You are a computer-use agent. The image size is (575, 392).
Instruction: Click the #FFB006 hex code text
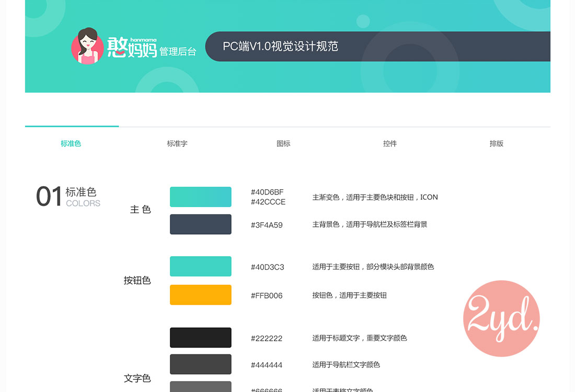267,295
